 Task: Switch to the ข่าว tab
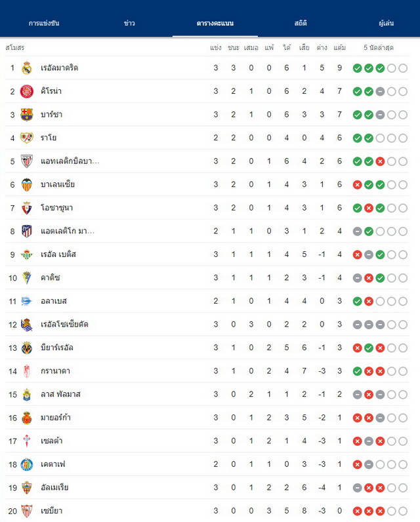129,23
